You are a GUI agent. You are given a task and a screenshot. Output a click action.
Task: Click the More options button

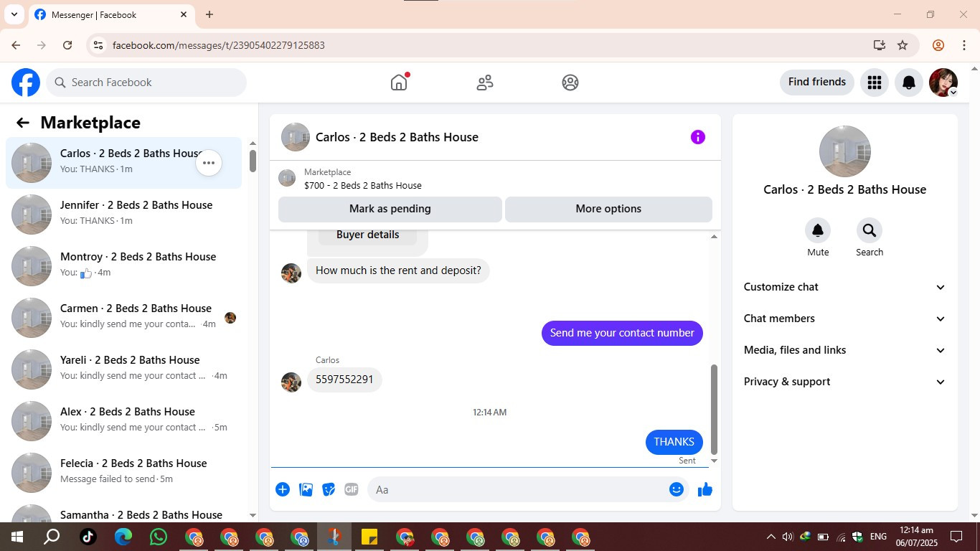(608, 209)
